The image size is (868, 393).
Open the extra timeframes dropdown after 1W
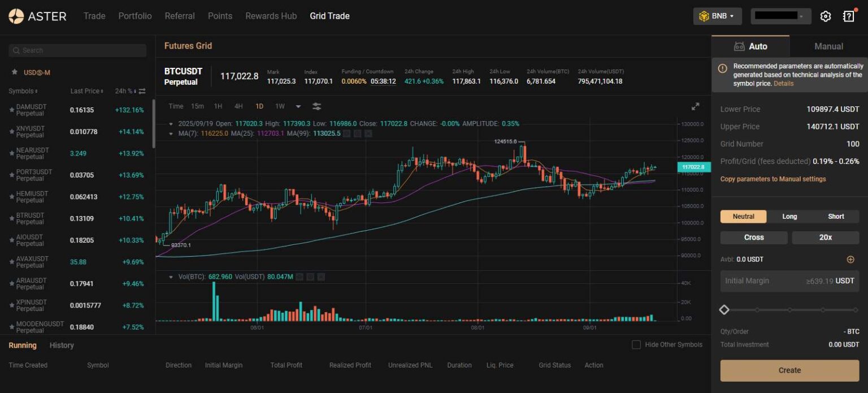pos(298,106)
